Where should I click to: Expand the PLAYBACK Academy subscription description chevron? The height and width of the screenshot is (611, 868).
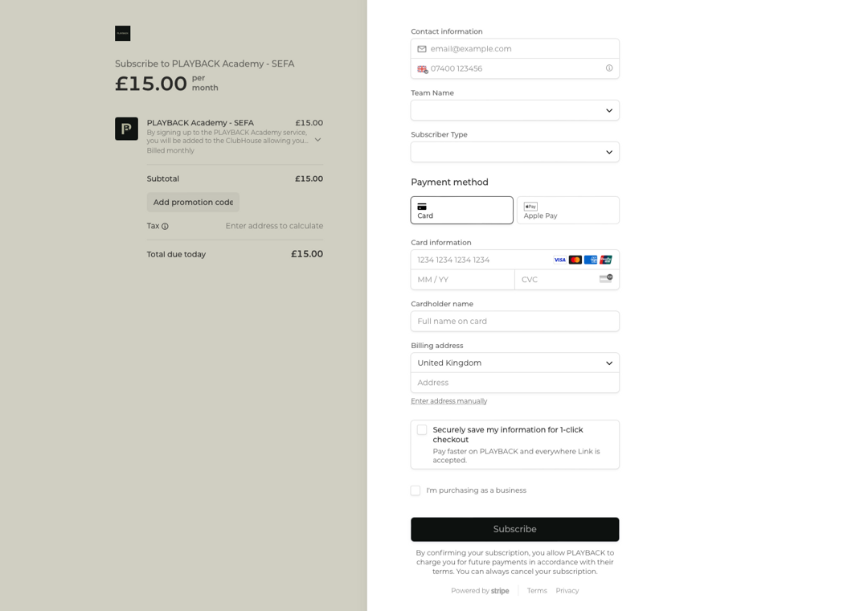[x=317, y=138]
